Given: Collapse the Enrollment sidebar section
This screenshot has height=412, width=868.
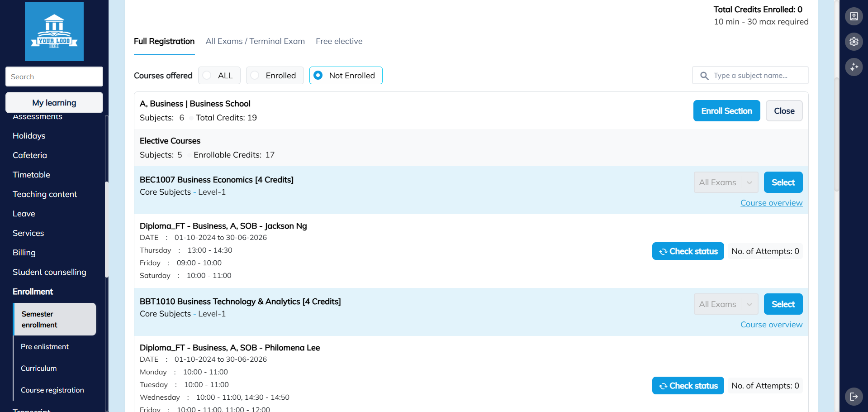Looking at the screenshot, I should [33, 292].
